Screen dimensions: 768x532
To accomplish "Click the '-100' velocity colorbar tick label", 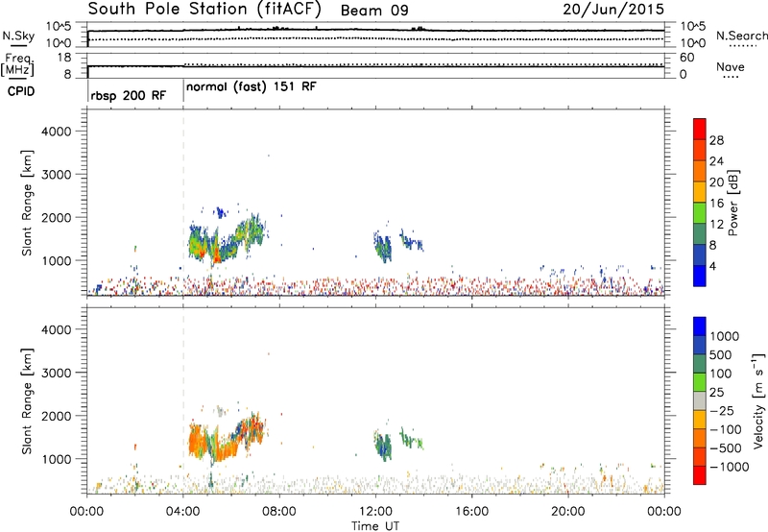I will click(x=726, y=429).
